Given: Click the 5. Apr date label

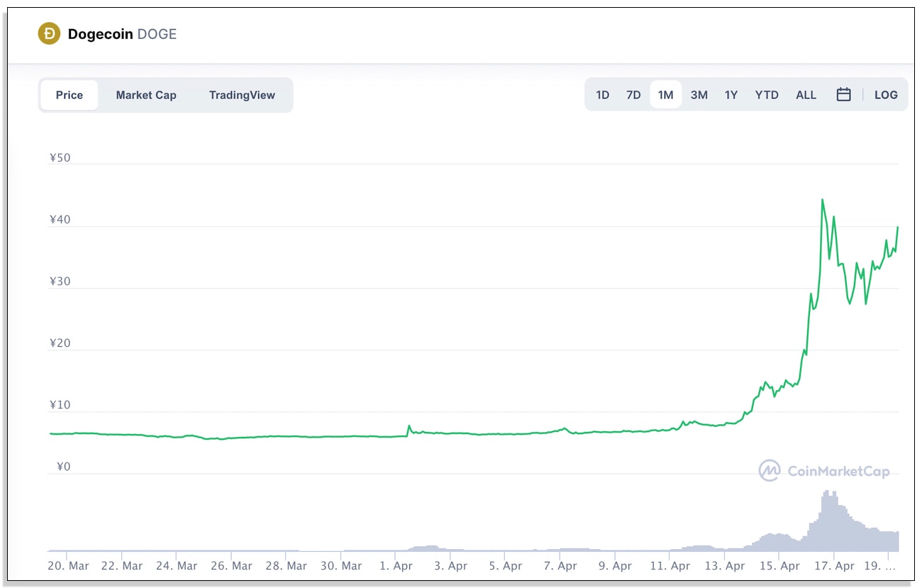Looking at the screenshot, I should tap(505, 566).
